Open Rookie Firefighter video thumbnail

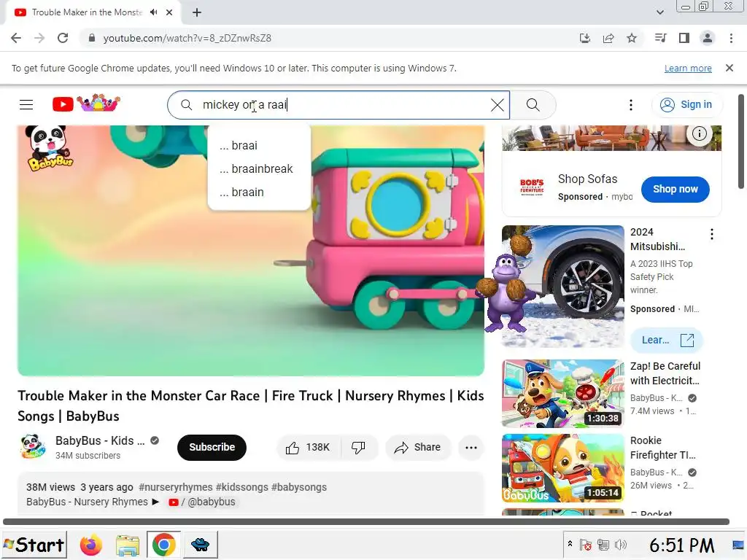pyautogui.click(x=562, y=468)
